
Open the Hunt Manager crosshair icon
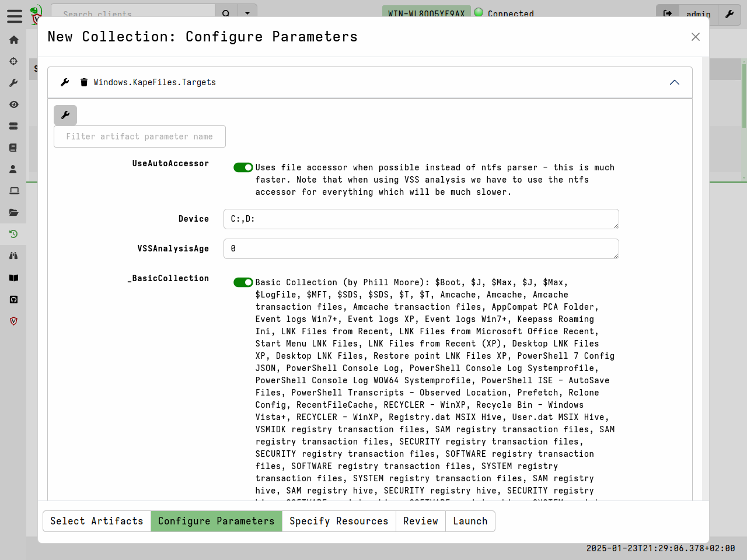(x=13, y=61)
